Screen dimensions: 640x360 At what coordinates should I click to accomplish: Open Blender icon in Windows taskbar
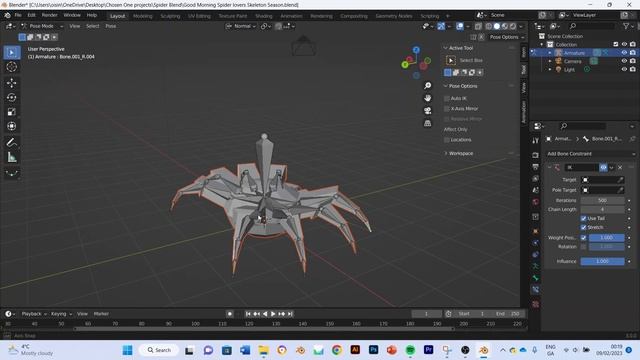[x=484, y=350]
